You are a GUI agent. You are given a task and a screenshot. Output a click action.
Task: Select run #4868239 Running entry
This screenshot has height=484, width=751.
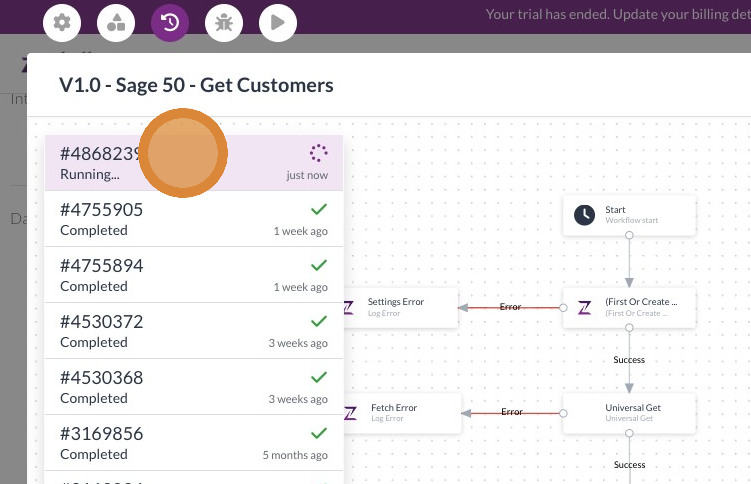click(x=194, y=163)
